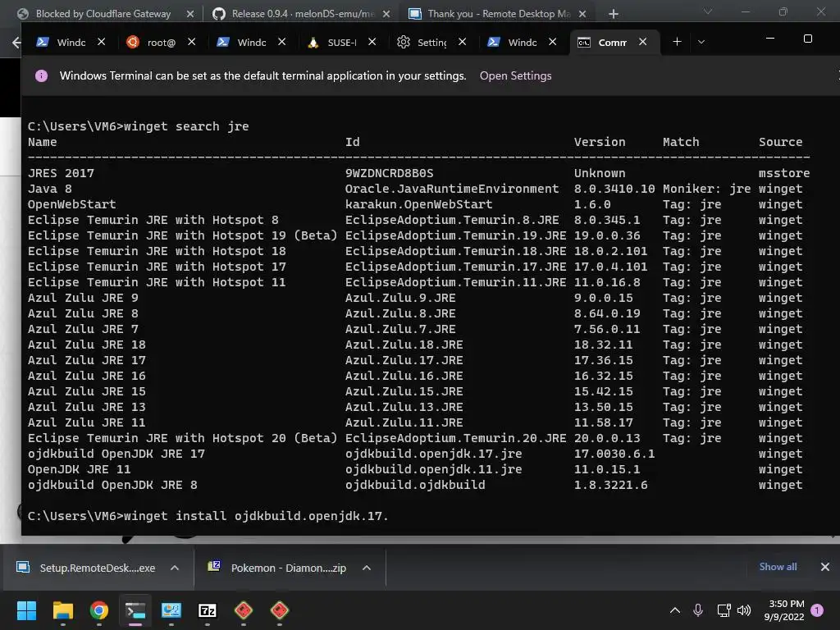Click the gear icon on Settings tab
This screenshot has height=630, width=840.
[x=404, y=42]
